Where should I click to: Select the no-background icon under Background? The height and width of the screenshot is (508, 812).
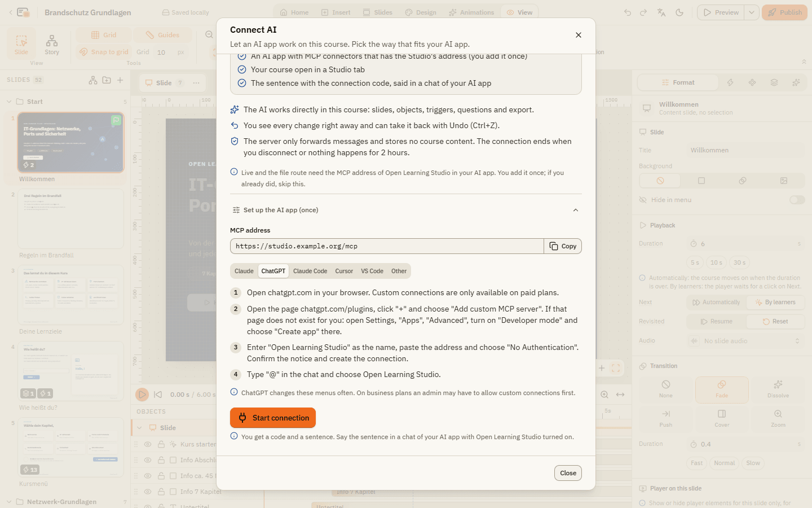[x=660, y=181]
